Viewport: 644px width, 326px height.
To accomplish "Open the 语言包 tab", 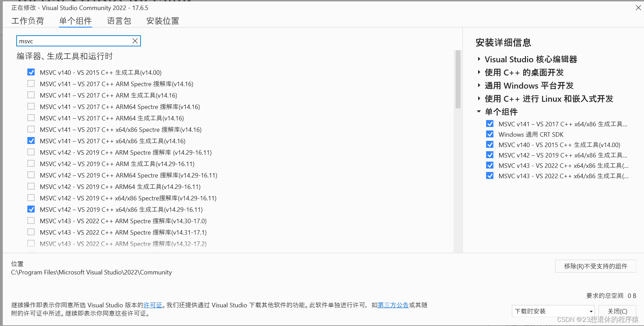I will coord(119,21).
